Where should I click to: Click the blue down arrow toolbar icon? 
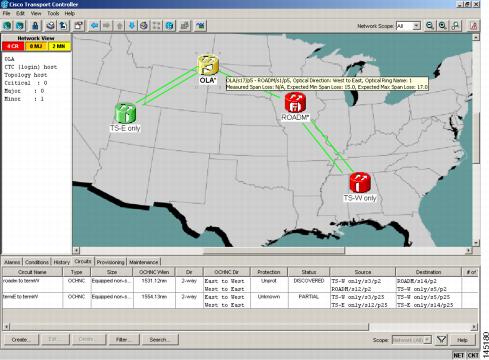point(132,26)
